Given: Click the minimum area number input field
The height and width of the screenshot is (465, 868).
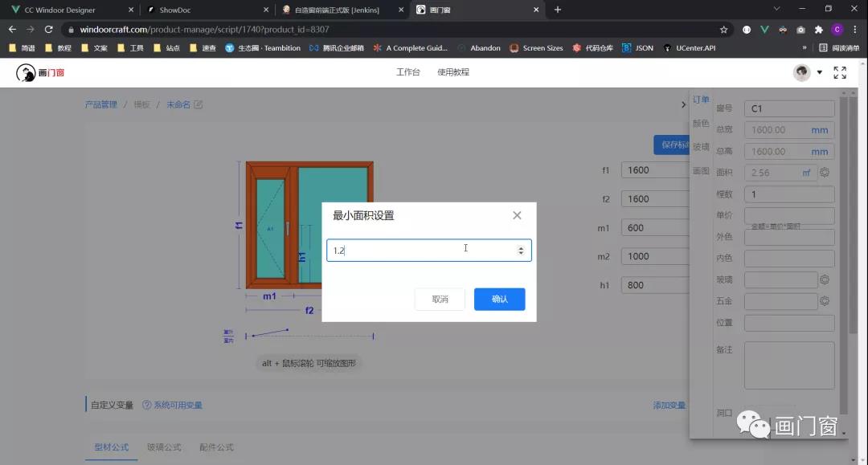Looking at the screenshot, I should click(x=421, y=251).
